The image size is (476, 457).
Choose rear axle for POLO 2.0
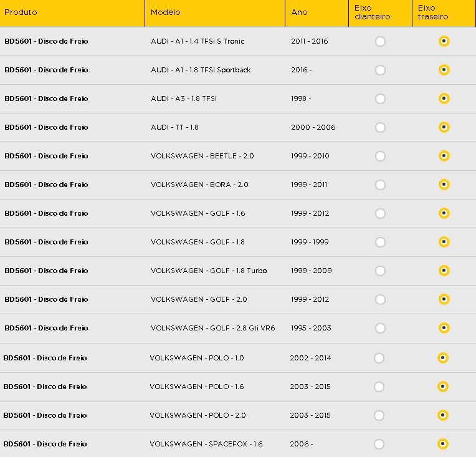pos(442,415)
